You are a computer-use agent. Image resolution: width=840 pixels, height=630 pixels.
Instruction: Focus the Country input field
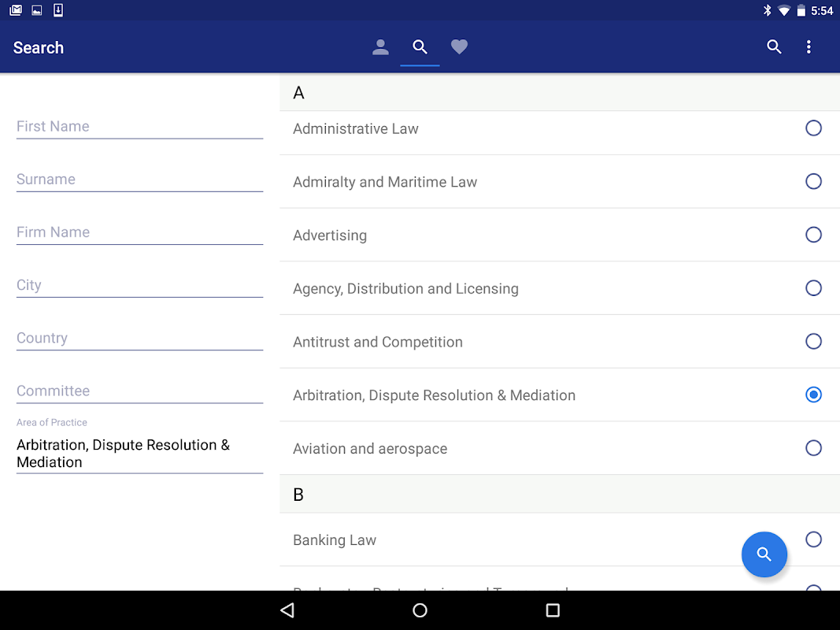point(140,339)
